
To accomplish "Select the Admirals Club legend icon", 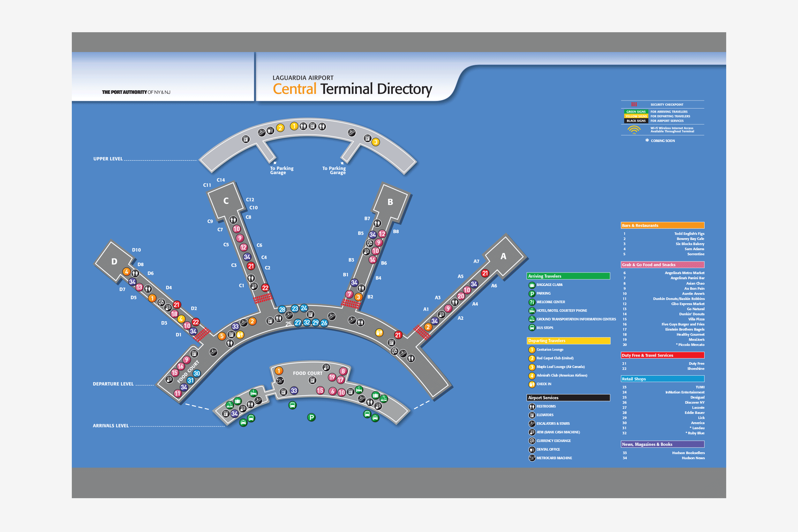I will [532, 376].
